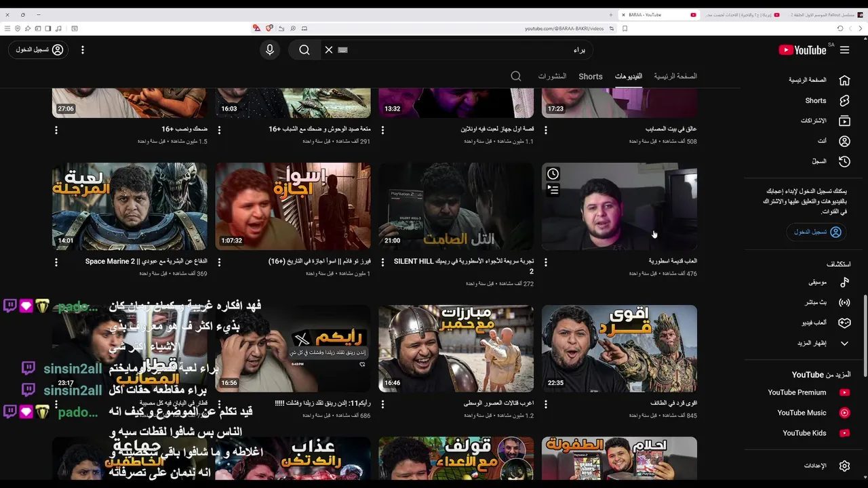Open the لعبة المرحلة Space Marine thumbnail
The width and height of the screenshot is (868, 488).
pyautogui.click(x=130, y=206)
